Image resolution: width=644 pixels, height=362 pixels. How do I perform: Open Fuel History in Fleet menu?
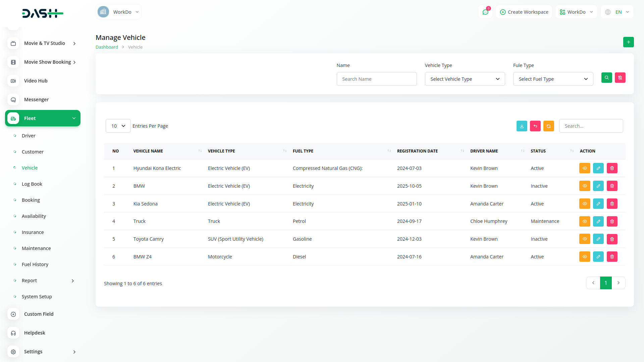click(35, 264)
